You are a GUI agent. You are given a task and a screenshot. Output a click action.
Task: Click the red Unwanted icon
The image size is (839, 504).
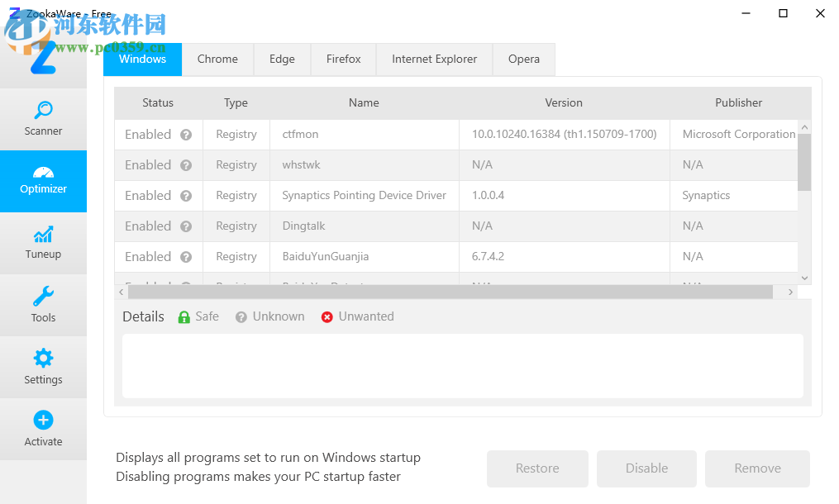[x=327, y=317]
